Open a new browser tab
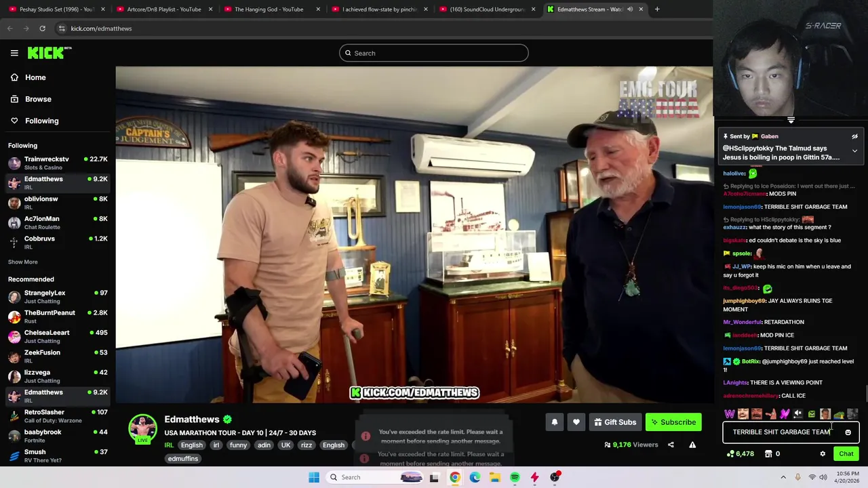This screenshot has height=488, width=868. [x=657, y=9]
